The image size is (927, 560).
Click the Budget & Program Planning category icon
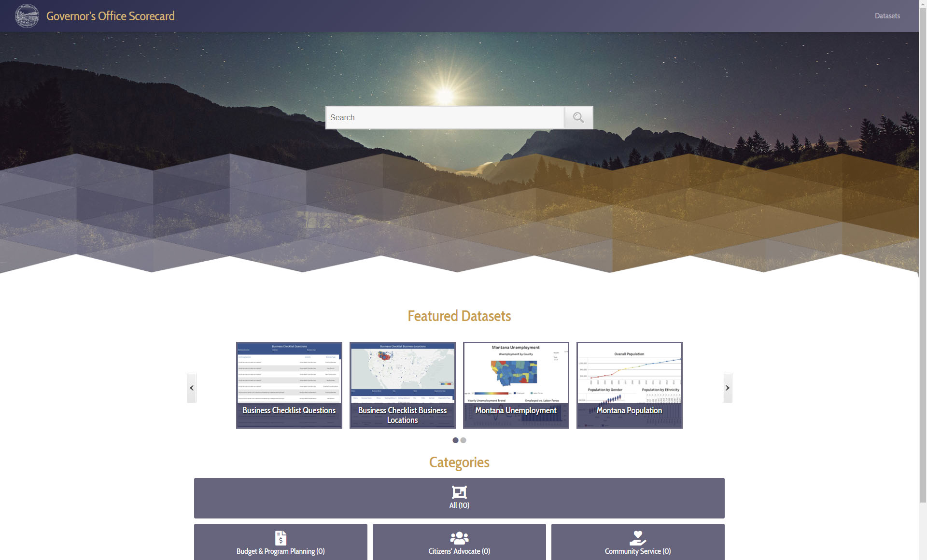click(x=280, y=537)
